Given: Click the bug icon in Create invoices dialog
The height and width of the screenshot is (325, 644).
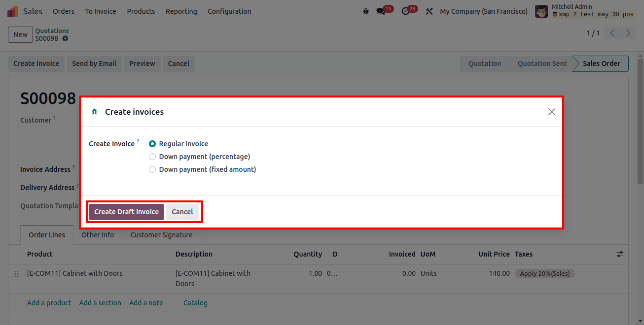Looking at the screenshot, I should pos(94,112).
